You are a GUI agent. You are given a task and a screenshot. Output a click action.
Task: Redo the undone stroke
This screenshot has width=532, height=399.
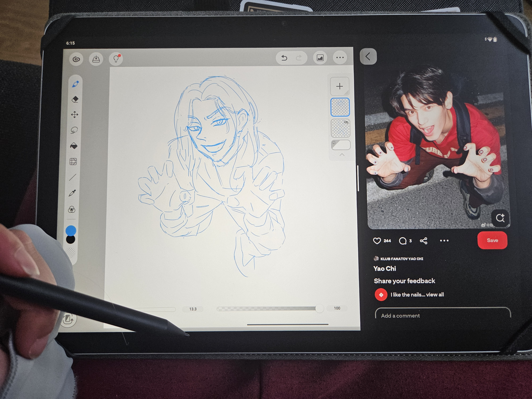pyautogui.click(x=299, y=58)
